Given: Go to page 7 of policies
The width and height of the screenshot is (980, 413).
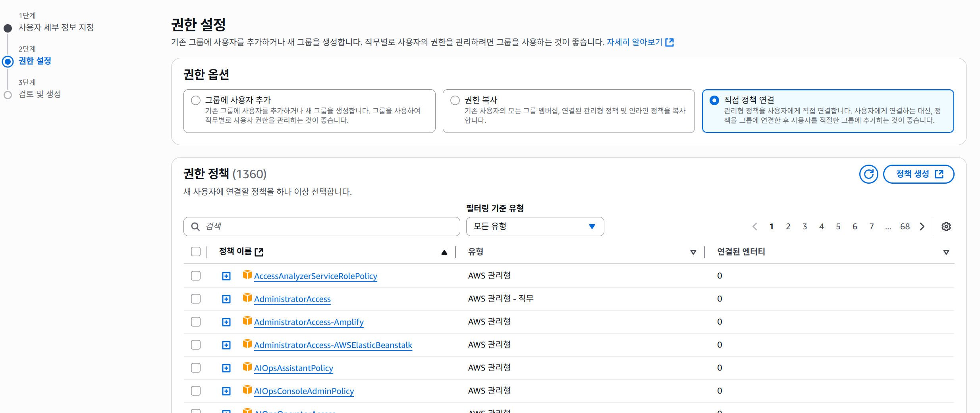Looking at the screenshot, I should (x=872, y=227).
